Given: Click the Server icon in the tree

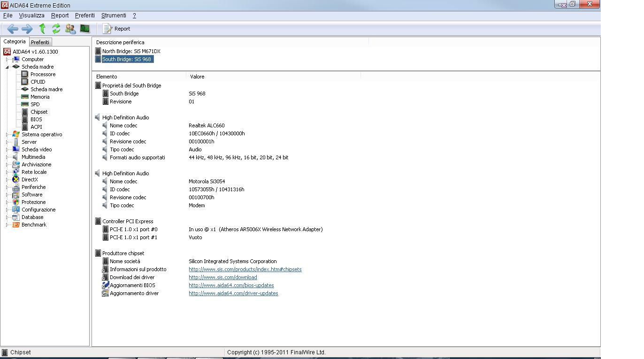Looking at the screenshot, I should tap(16, 142).
